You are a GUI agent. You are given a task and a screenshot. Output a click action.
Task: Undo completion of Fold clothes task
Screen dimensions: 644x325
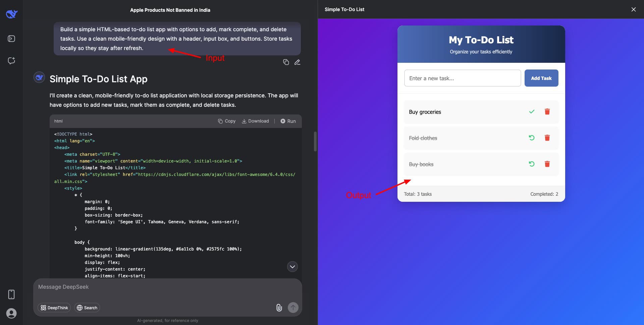[x=532, y=138]
